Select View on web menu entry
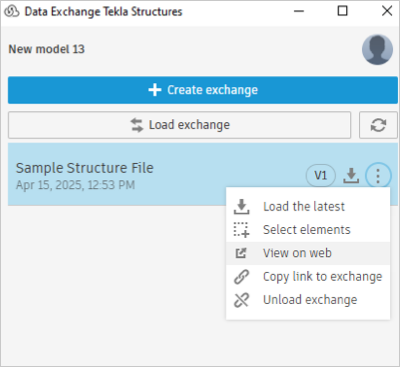Screen dimensions: 400x367 click(x=308, y=253)
